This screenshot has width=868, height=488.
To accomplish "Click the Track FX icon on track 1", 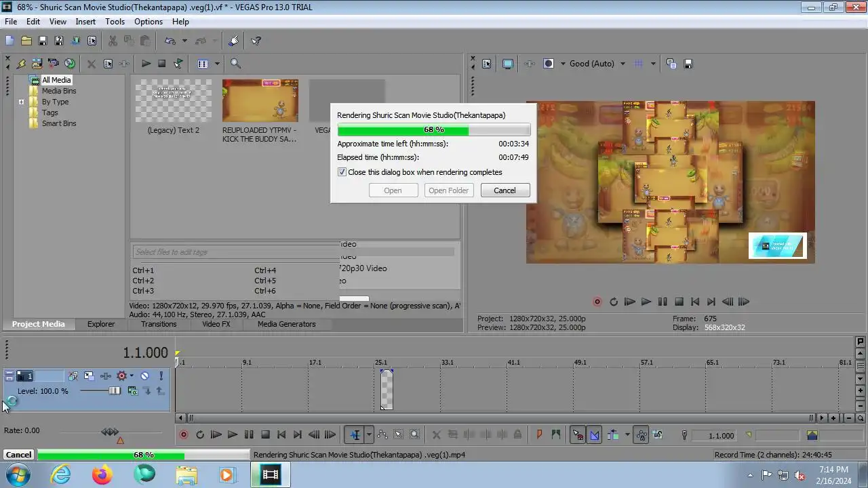I will (x=105, y=375).
